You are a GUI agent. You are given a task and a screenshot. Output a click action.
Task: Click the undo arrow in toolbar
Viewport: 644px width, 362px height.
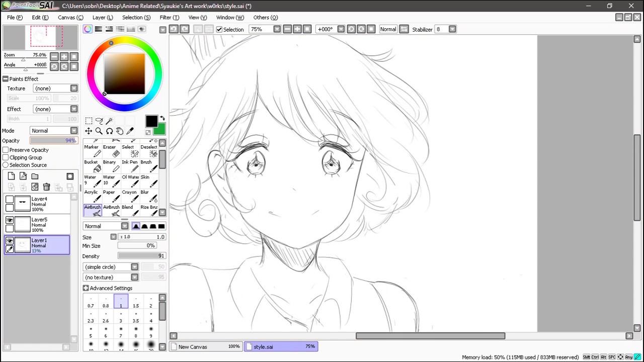click(173, 29)
